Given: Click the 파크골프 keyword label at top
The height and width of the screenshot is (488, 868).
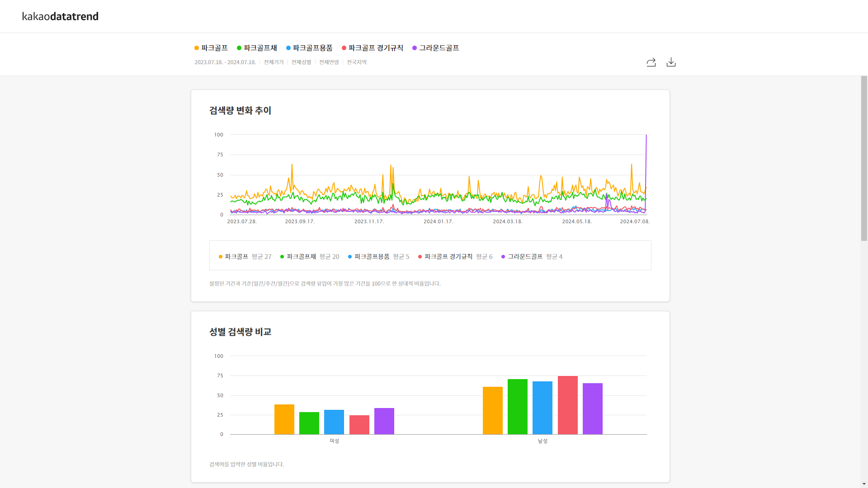Looking at the screenshot, I should pos(214,48).
